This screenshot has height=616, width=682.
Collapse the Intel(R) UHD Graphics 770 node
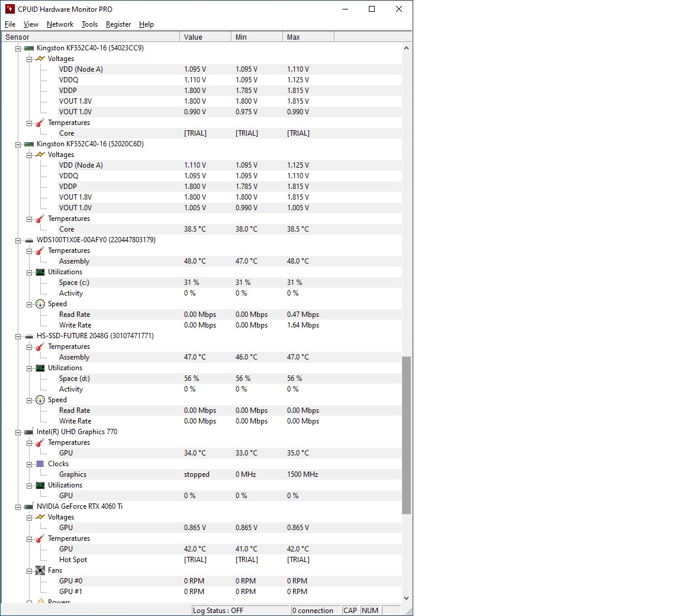[18, 432]
